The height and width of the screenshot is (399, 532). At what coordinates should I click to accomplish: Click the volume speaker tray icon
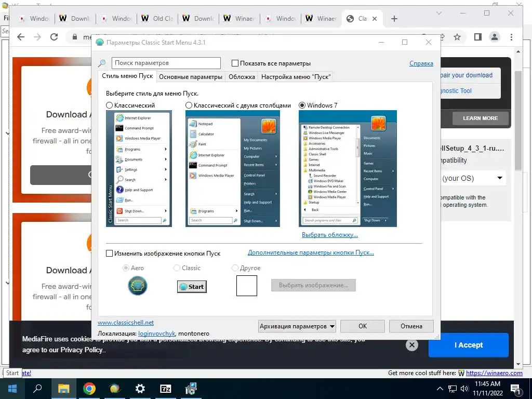(464, 389)
